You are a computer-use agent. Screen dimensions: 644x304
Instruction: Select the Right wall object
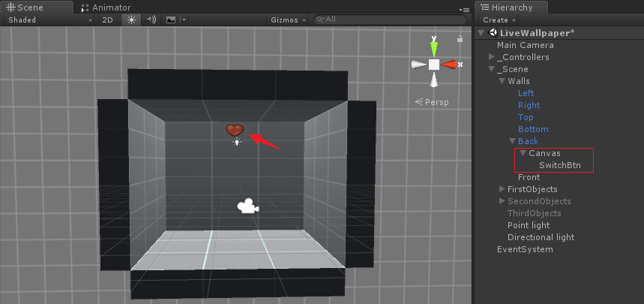coord(529,105)
